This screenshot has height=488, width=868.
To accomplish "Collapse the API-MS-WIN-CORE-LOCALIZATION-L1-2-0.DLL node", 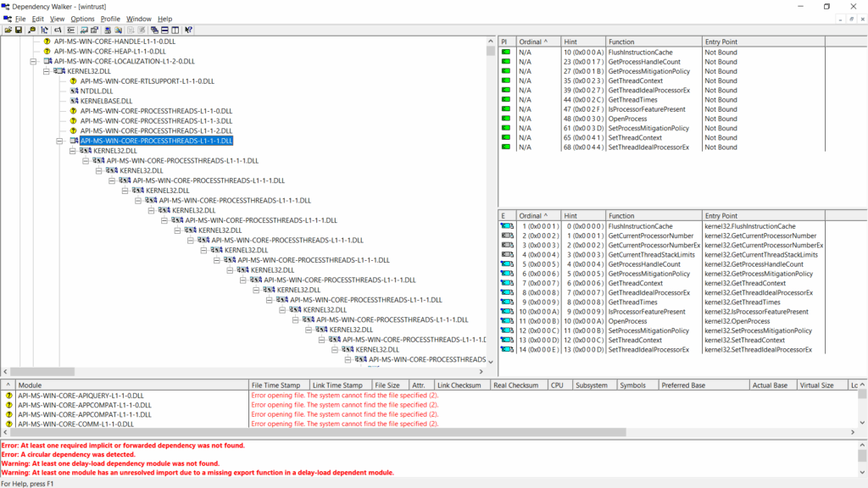I will [33, 61].
